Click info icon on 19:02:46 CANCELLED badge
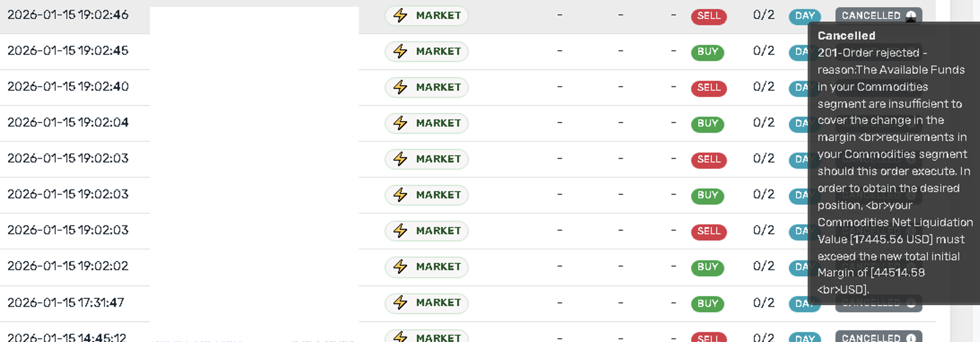 [x=911, y=16]
